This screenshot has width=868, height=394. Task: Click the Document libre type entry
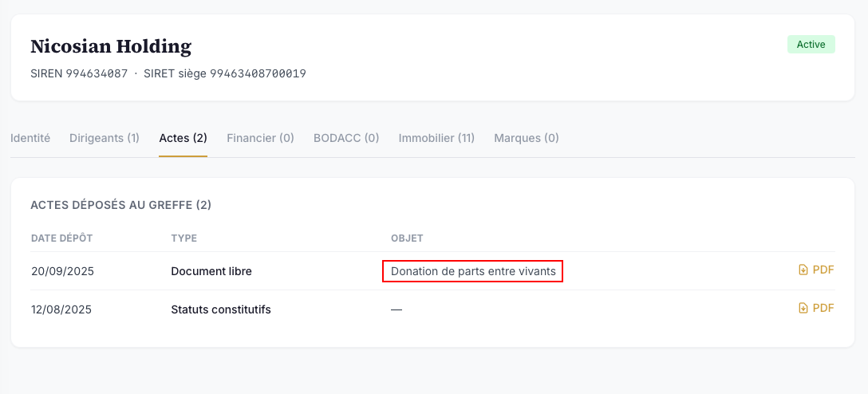(x=211, y=271)
